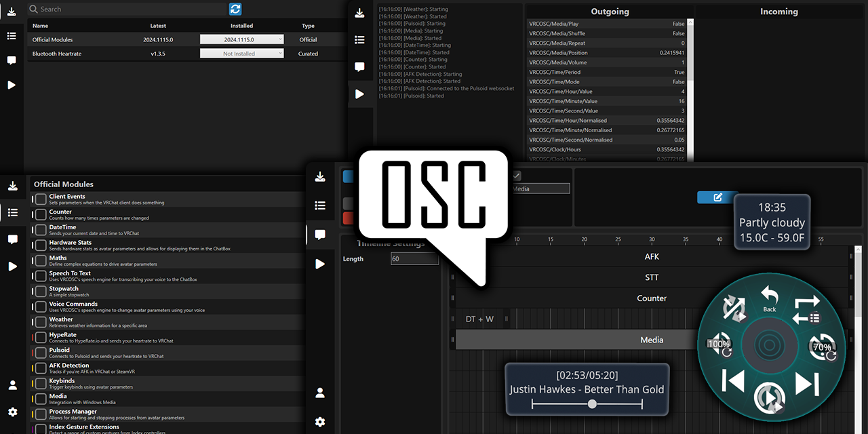Click the blue edit pencil button
868x434 pixels.
(x=717, y=197)
